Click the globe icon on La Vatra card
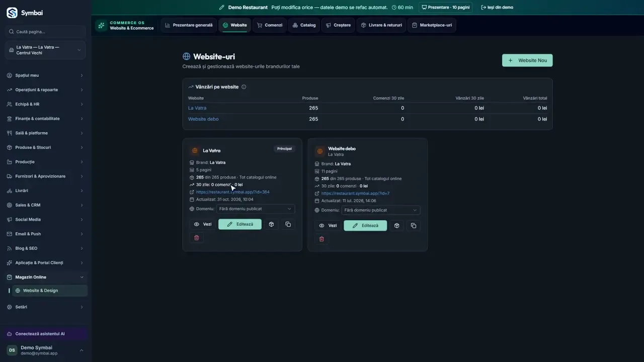Screen dimensions: 644x362 click(x=195, y=150)
